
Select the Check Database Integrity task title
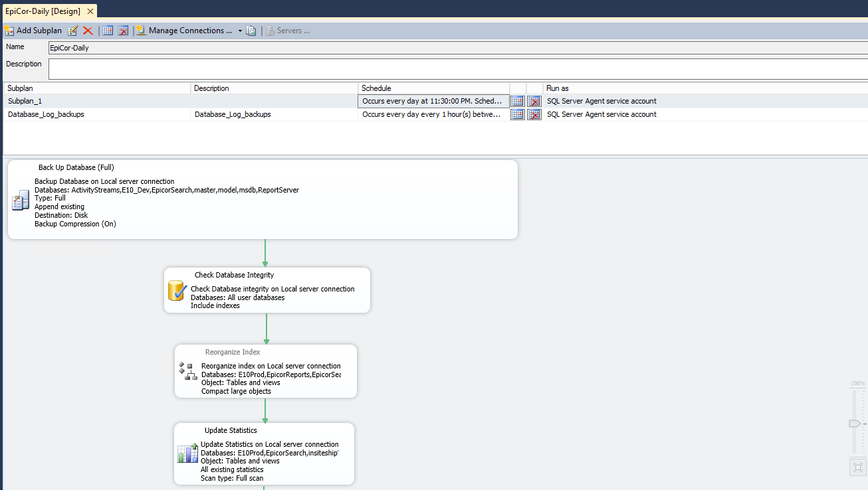(x=234, y=275)
